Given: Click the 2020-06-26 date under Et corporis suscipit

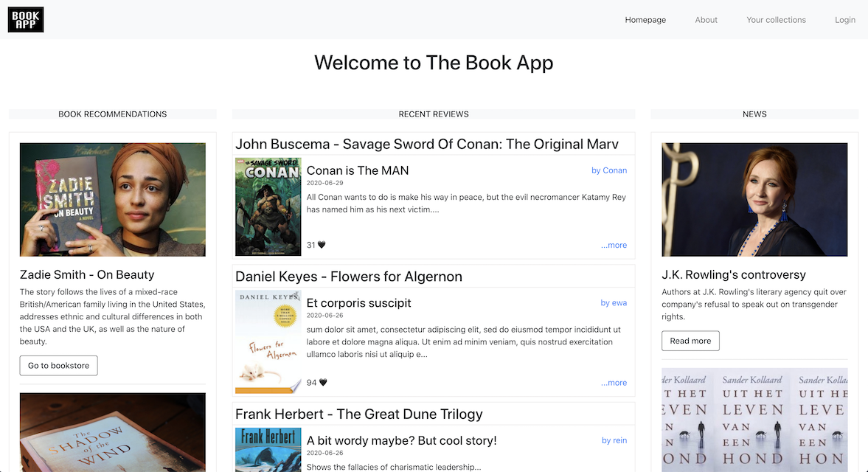Looking at the screenshot, I should coord(325,316).
